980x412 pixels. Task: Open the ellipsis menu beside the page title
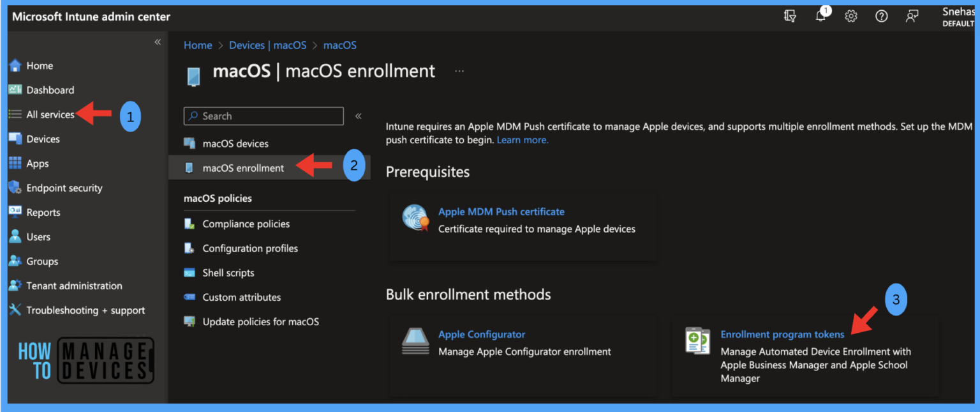459,72
